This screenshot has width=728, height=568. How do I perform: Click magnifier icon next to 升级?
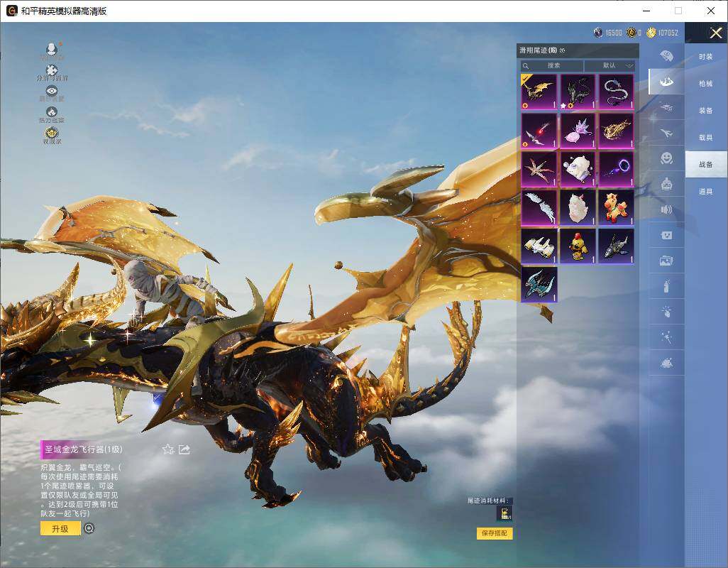pos(89,528)
